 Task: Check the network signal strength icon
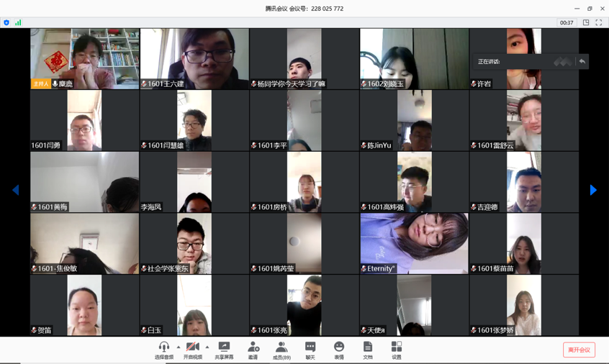click(x=18, y=22)
